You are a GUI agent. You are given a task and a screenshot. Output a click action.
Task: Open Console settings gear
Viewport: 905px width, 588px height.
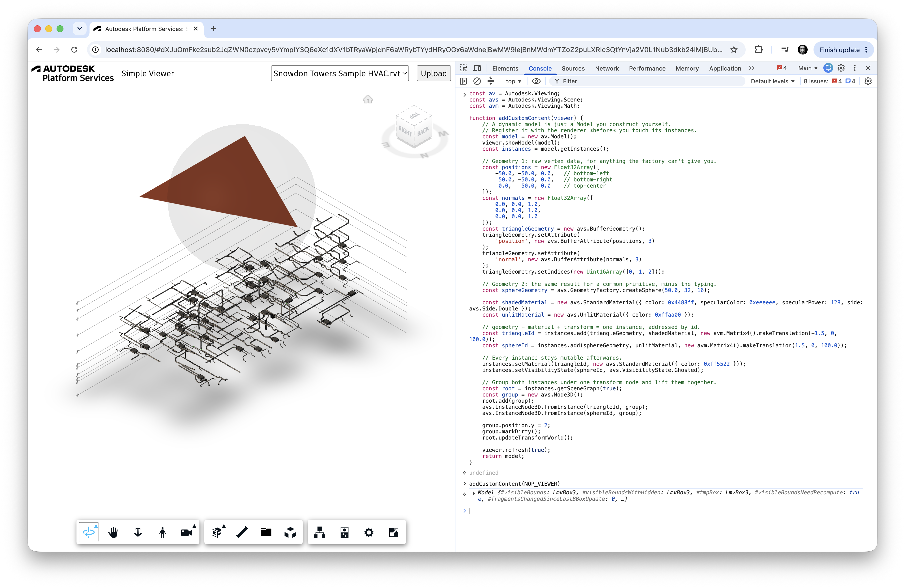[x=868, y=81]
